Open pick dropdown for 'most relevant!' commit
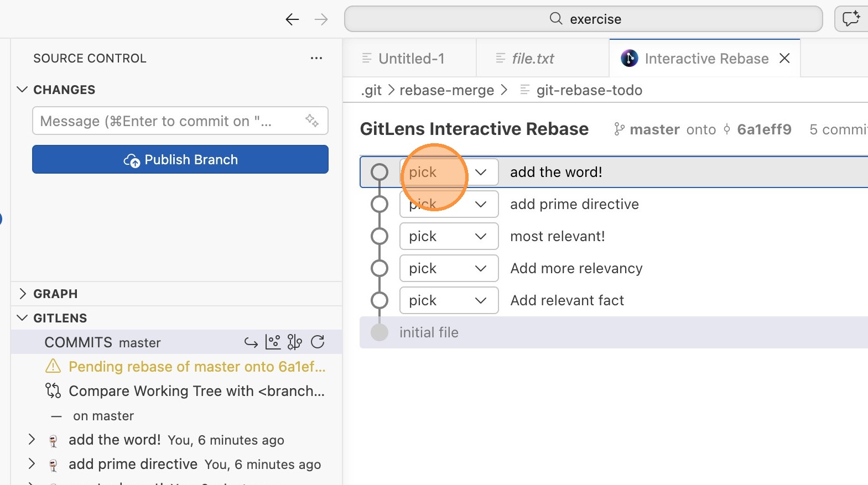 coord(449,237)
